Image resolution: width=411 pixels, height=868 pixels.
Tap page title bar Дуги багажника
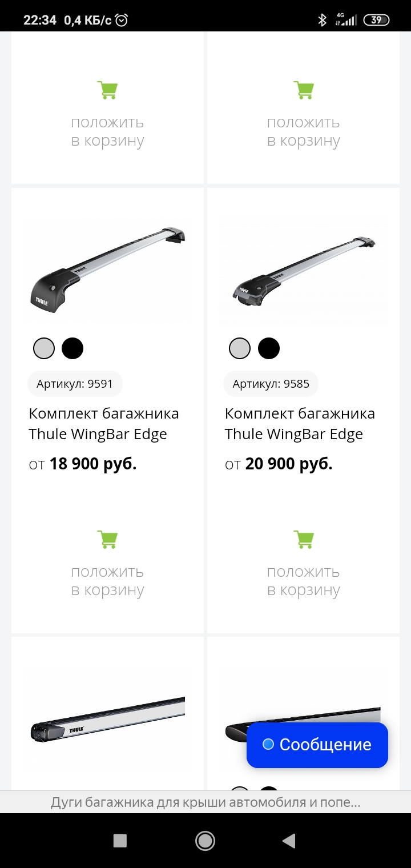[205, 802]
